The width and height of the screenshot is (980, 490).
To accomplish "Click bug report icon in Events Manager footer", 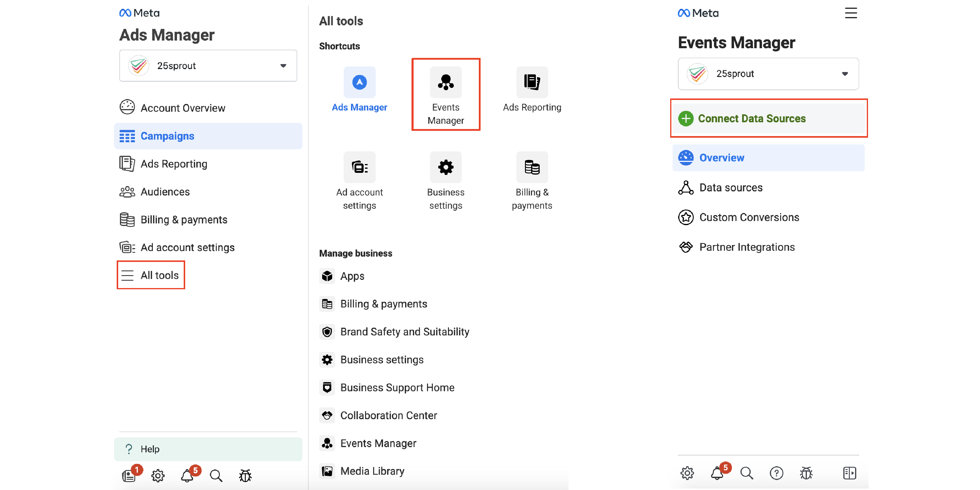I will coord(806,473).
